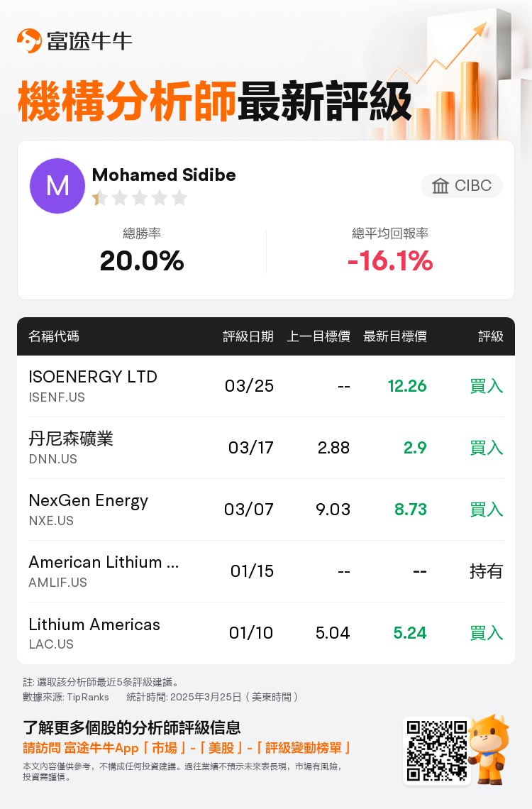This screenshot has width=532, height=809.
Task: Open the ISOENERGY LTD row
Action: tap(266, 386)
